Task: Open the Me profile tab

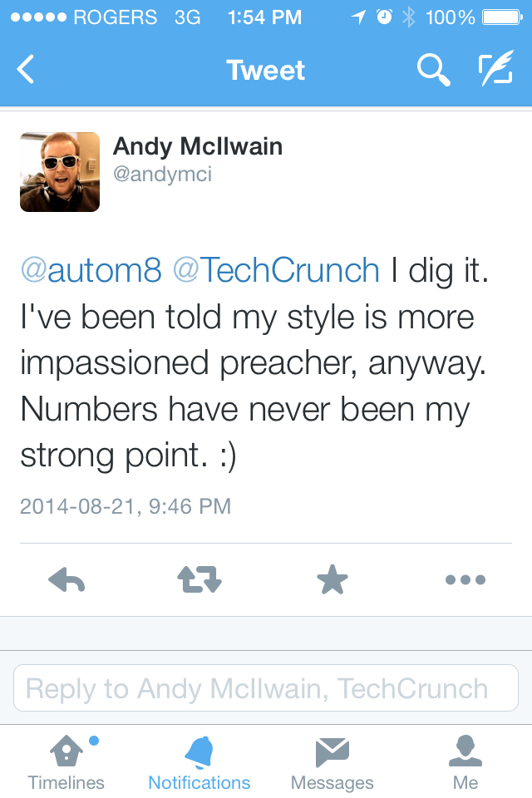Action: pos(465,763)
